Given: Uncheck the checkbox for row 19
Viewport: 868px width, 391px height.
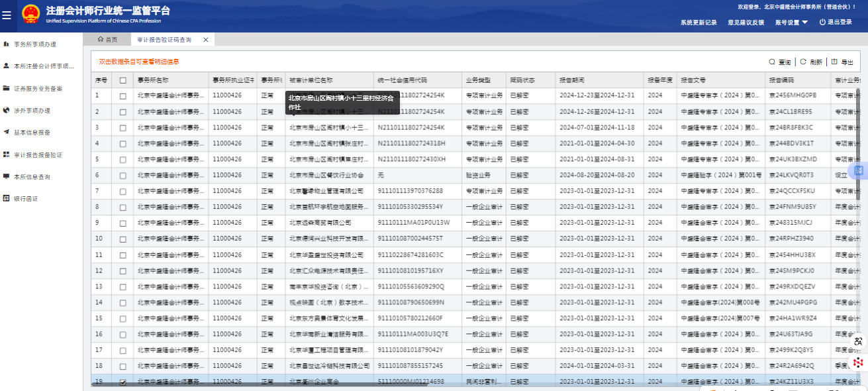Looking at the screenshot, I should tap(122, 382).
